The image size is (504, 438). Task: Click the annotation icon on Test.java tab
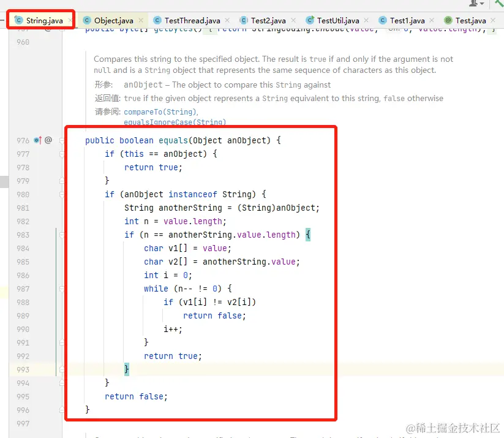tap(448, 20)
